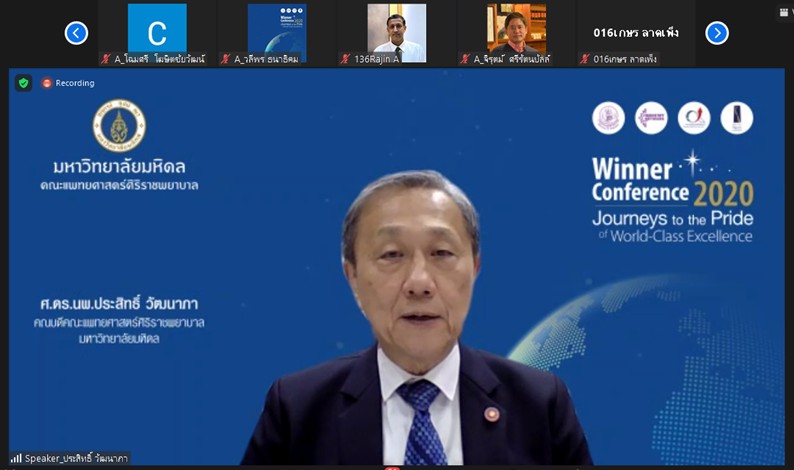This screenshot has width=794, height=470.
Task: Select 136Rajin A video thumbnail
Action: coord(396,29)
